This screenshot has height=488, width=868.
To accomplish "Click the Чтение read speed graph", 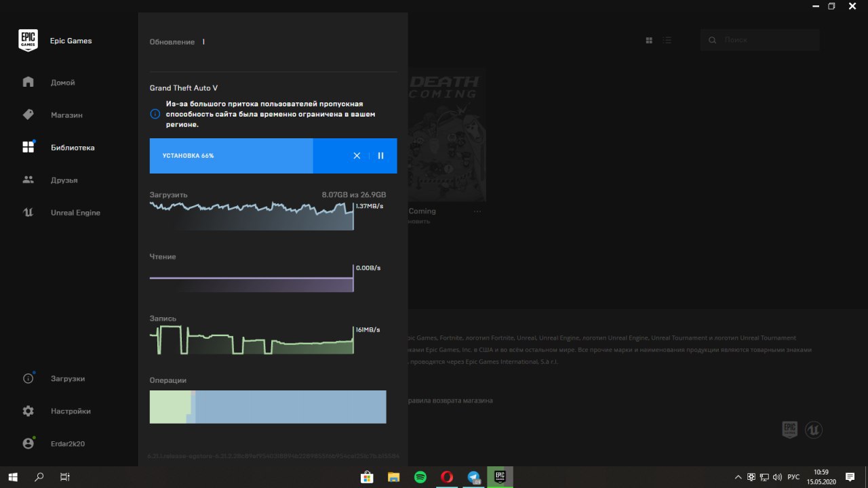I will pyautogui.click(x=252, y=279).
